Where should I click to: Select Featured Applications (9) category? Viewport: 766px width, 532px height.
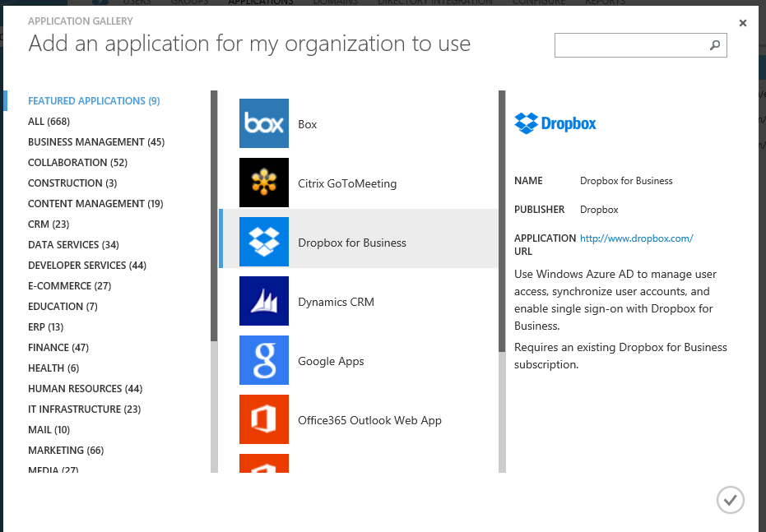click(94, 101)
